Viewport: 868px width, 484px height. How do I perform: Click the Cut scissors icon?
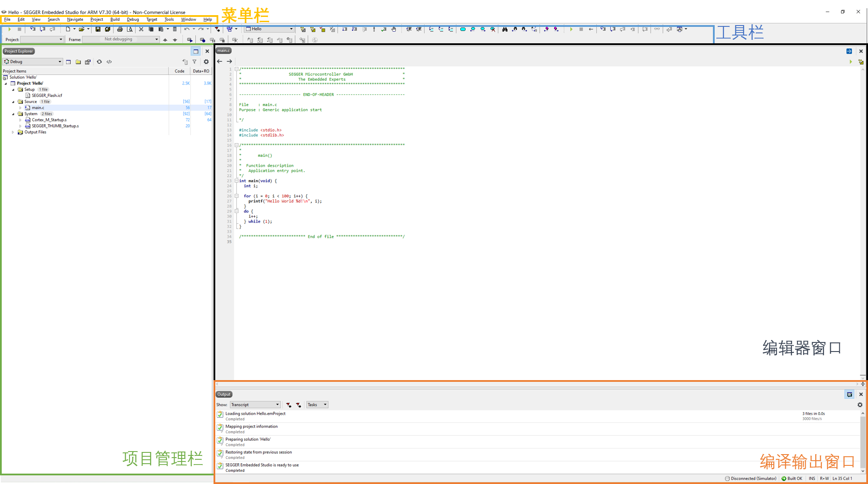click(x=141, y=29)
